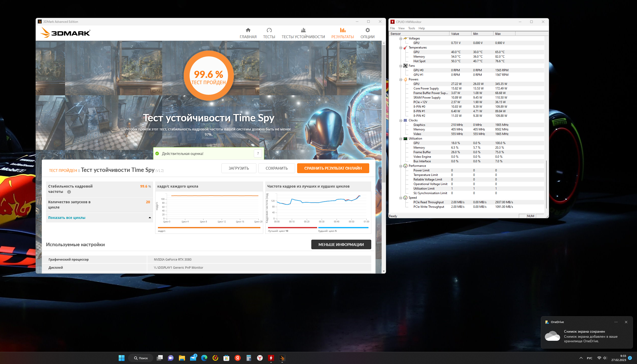Open ТЕСТЫ УСТОЙЧИВОСТИ chart icon tab

303,33
